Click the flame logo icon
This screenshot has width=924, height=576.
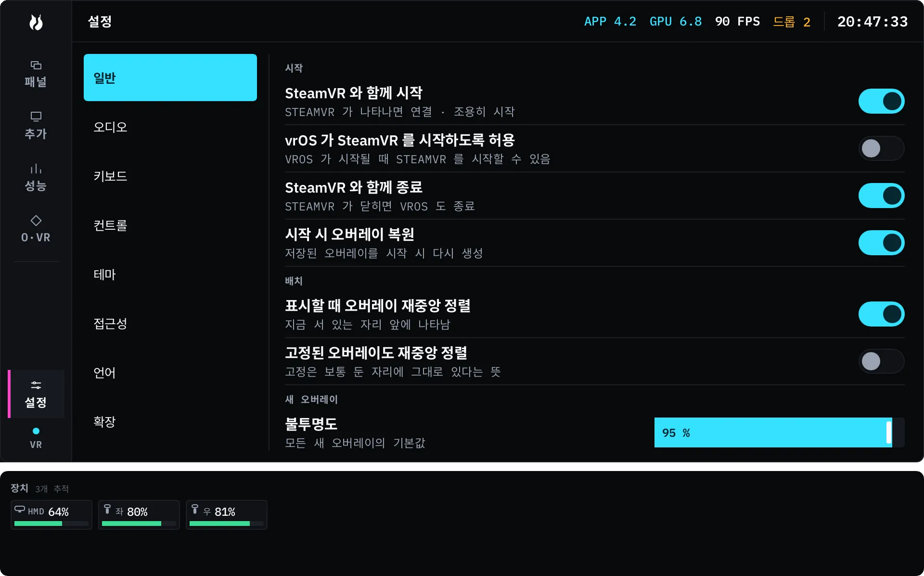pyautogui.click(x=36, y=22)
